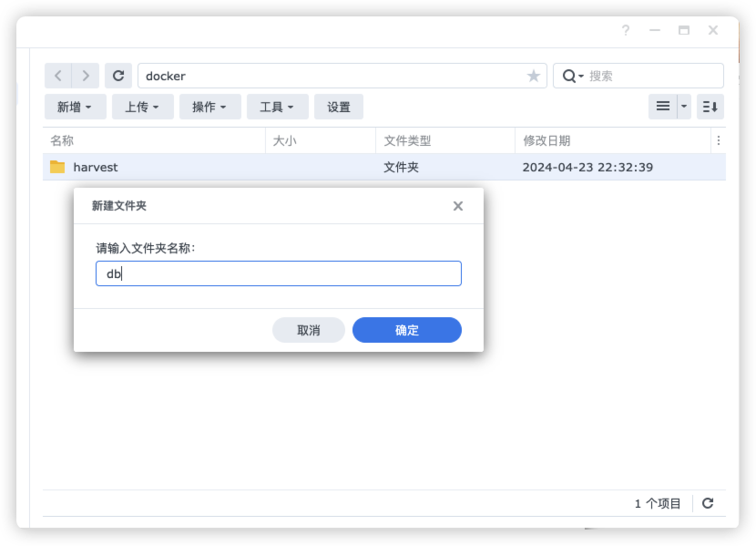Viewport: 756px width, 546px height.
Task: Open search options magnifier icon
Action: point(573,76)
